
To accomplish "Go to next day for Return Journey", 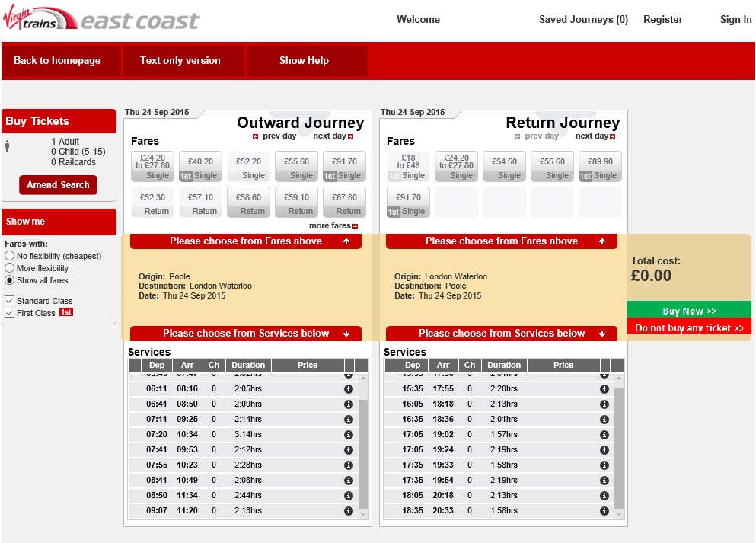I will coord(595,136).
